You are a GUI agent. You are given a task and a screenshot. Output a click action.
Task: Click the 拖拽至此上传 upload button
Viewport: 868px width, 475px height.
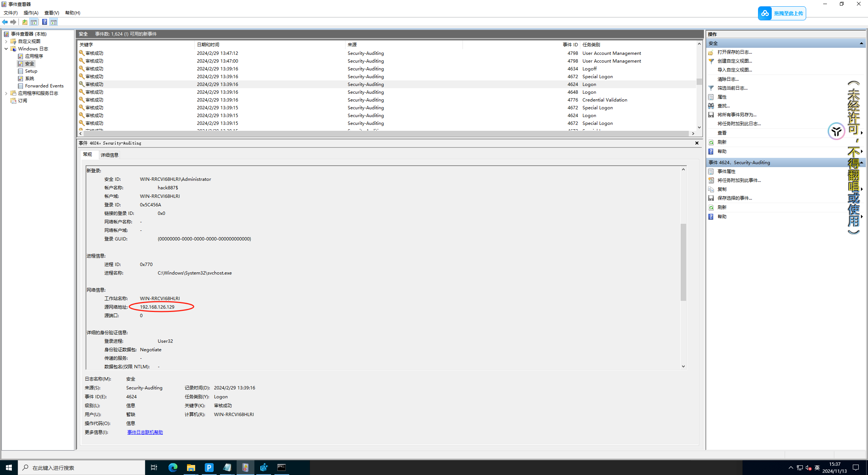pos(782,13)
